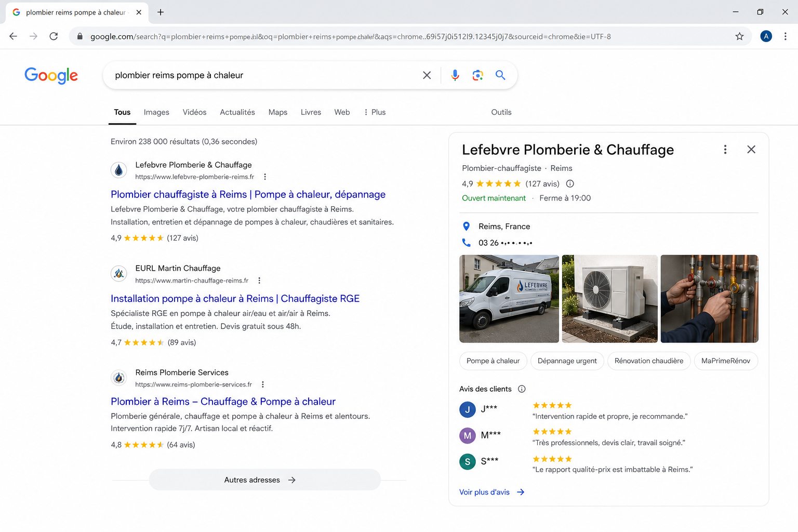Open the heat pump unit photo

pos(610,299)
